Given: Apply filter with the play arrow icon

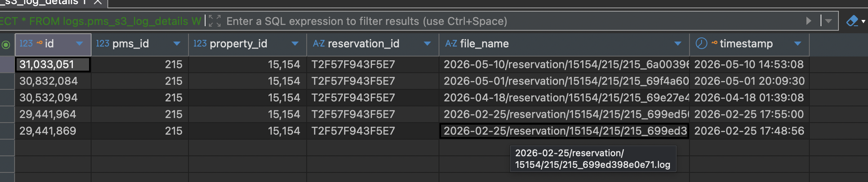Looking at the screenshot, I should 808,21.
